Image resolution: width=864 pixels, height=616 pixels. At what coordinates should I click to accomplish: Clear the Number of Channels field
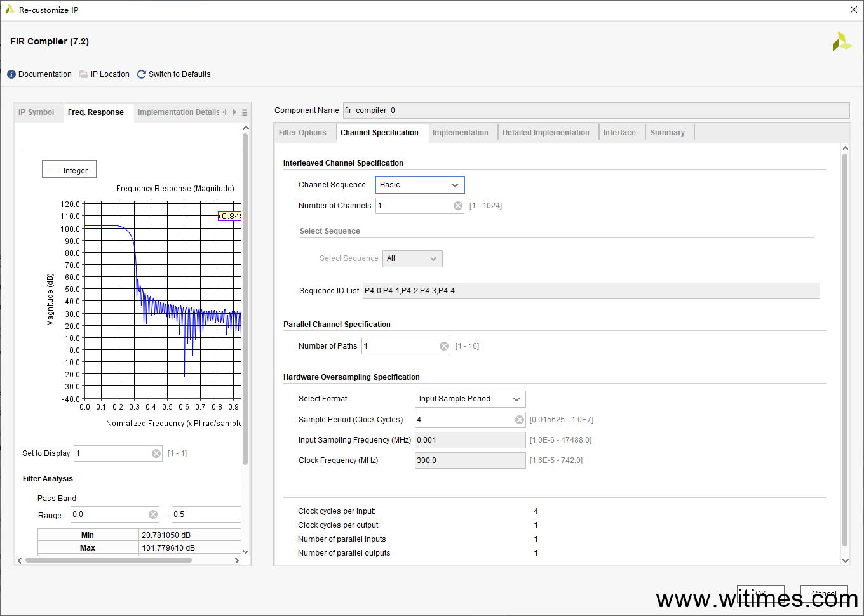pos(458,206)
